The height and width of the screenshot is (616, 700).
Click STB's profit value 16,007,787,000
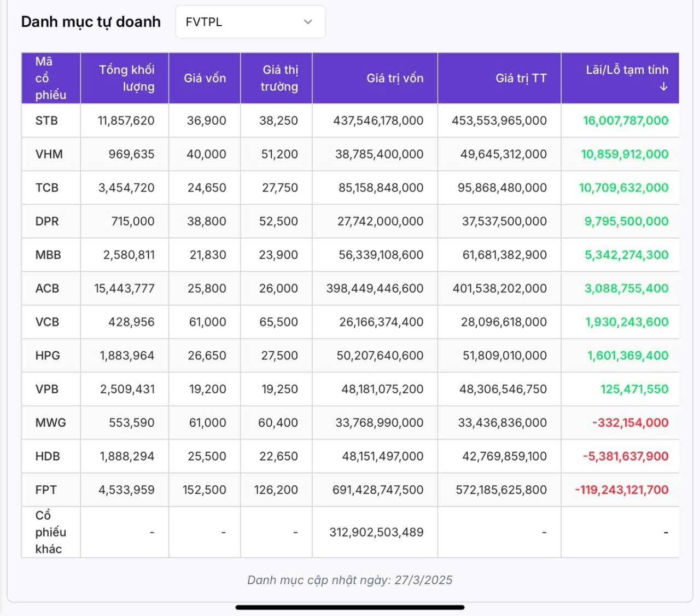click(626, 121)
